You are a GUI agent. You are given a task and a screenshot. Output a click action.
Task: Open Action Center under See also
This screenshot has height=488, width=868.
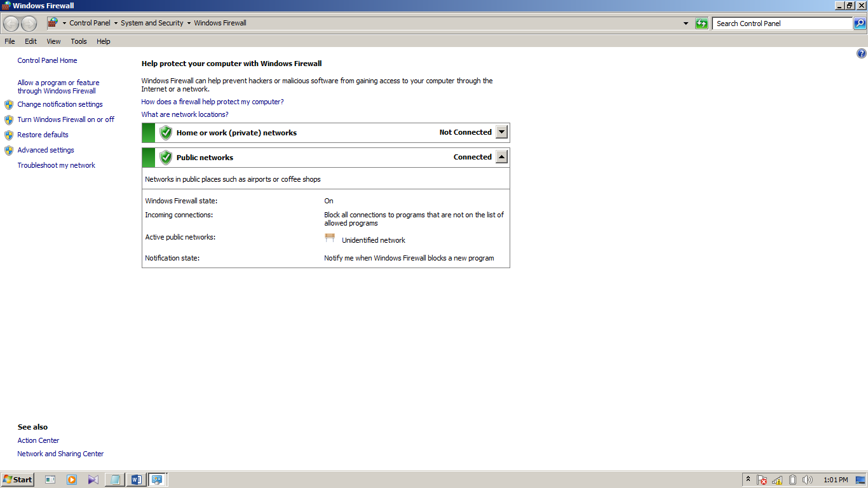click(38, 440)
